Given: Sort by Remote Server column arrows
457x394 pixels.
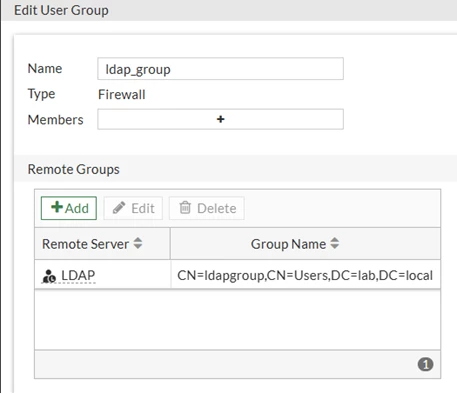Looking at the screenshot, I should [138, 244].
